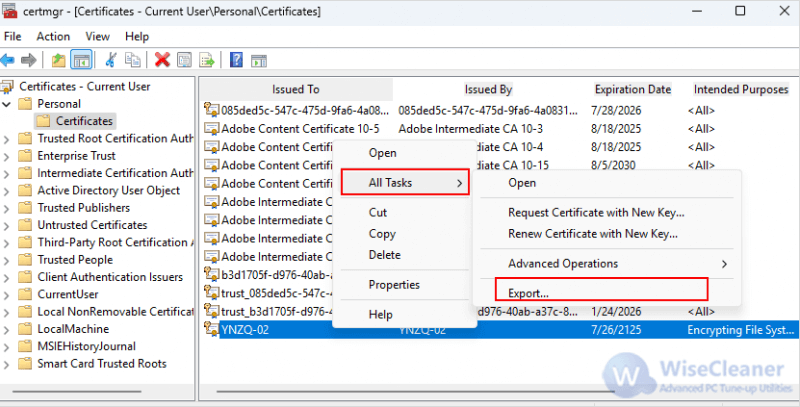Screen dimensions: 800x407
Task: Click the red X Delete toolbar icon
Action: [162, 60]
